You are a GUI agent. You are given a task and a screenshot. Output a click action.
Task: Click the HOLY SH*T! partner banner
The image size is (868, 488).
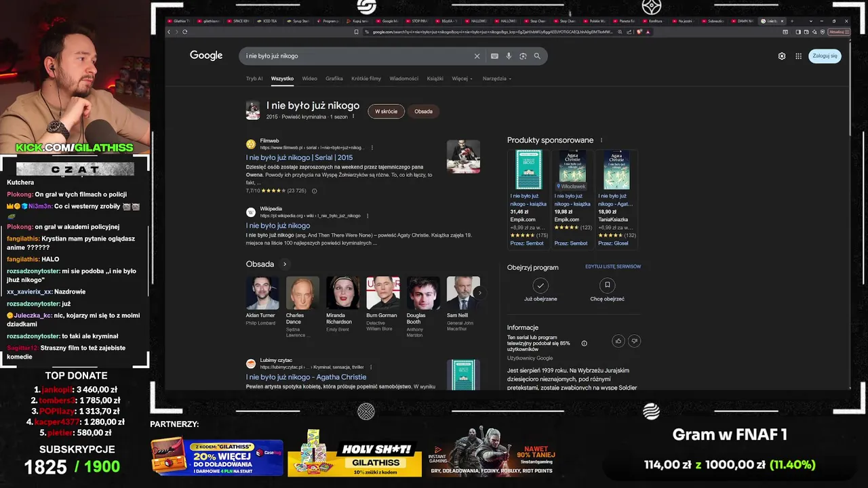[354, 453]
